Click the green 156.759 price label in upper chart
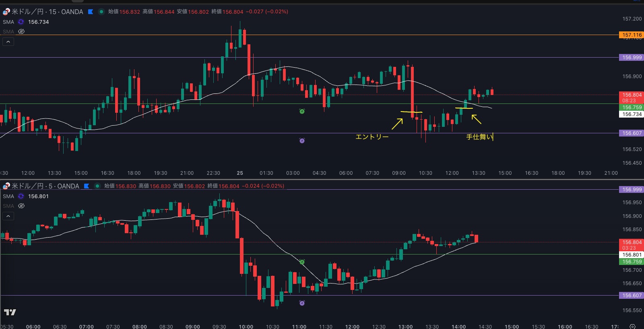Screen dimensions: 644x329 pos(632,108)
